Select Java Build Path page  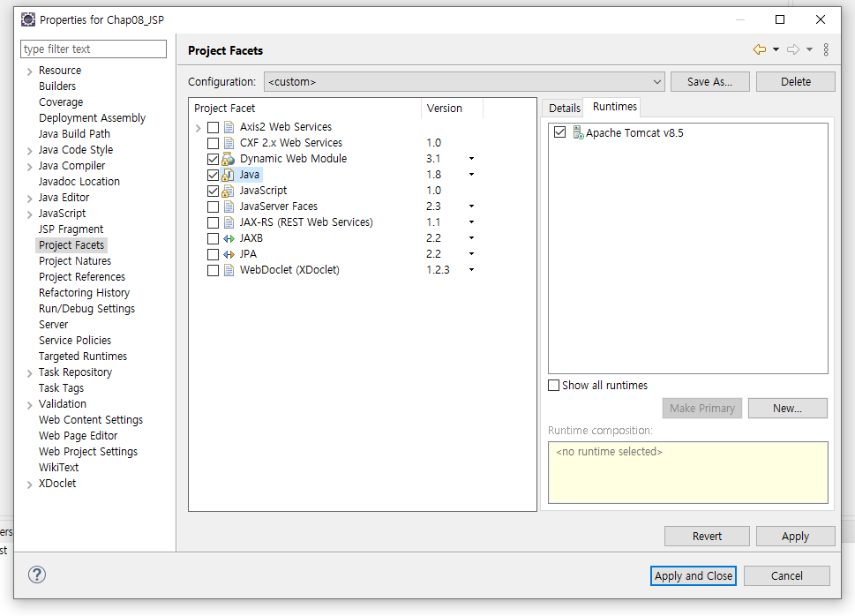pyautogui.click(x=74, y=133)
